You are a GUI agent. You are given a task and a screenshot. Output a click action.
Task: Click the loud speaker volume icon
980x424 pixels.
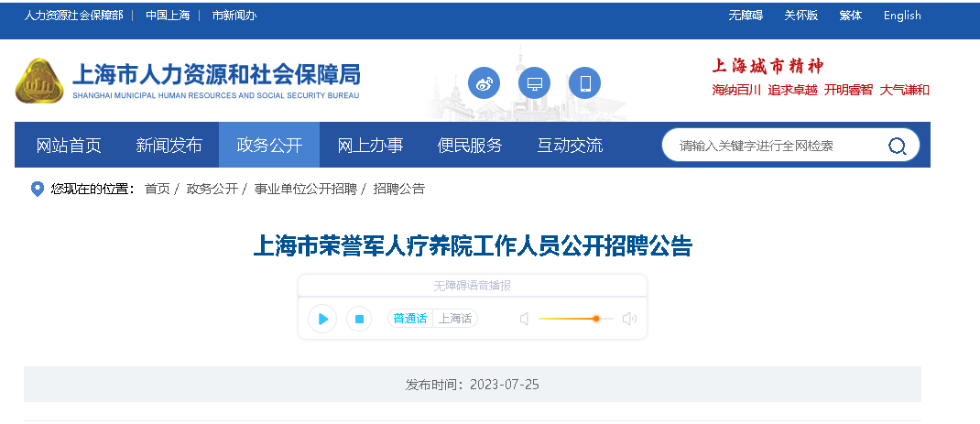click(628, 319)
